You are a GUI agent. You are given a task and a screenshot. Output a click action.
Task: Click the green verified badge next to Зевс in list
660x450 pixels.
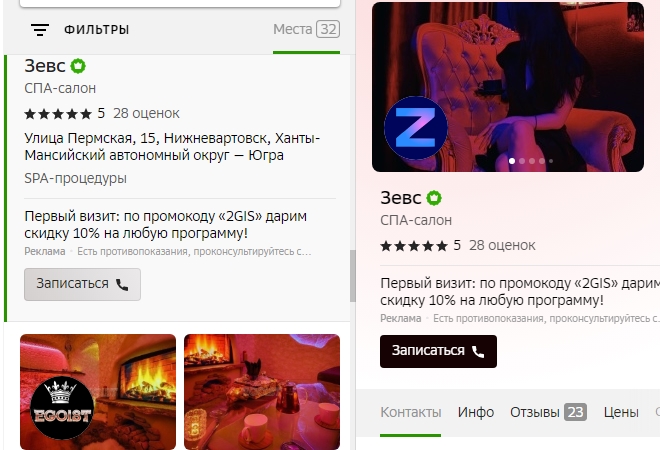point(78,66)
